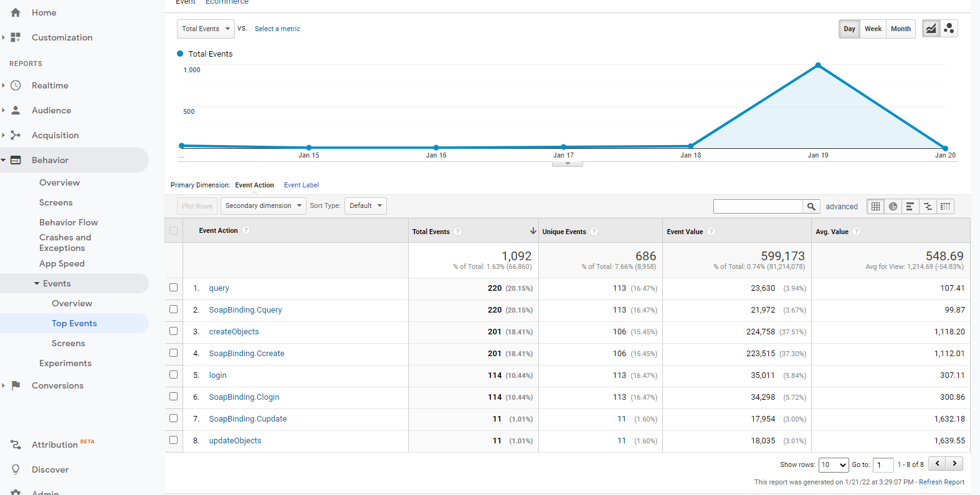Select the performance bar view icon
980x495 pixels.
tap(910, 207)
